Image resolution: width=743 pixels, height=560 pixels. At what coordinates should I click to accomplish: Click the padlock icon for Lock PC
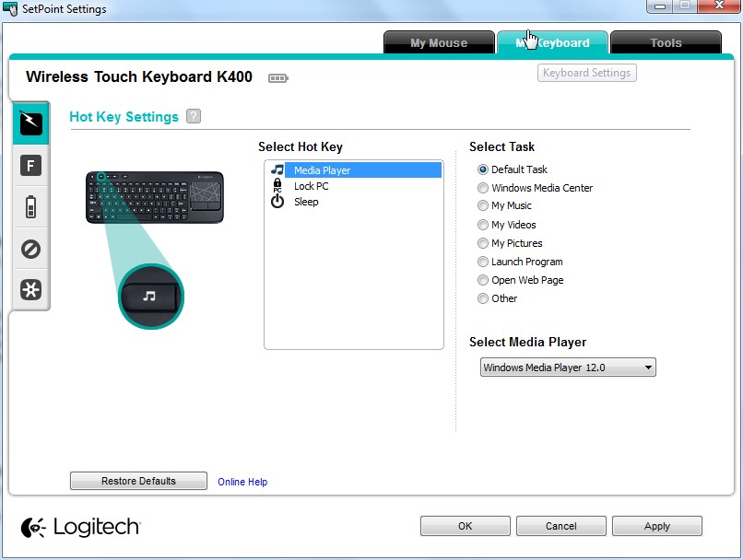[277, 185]
